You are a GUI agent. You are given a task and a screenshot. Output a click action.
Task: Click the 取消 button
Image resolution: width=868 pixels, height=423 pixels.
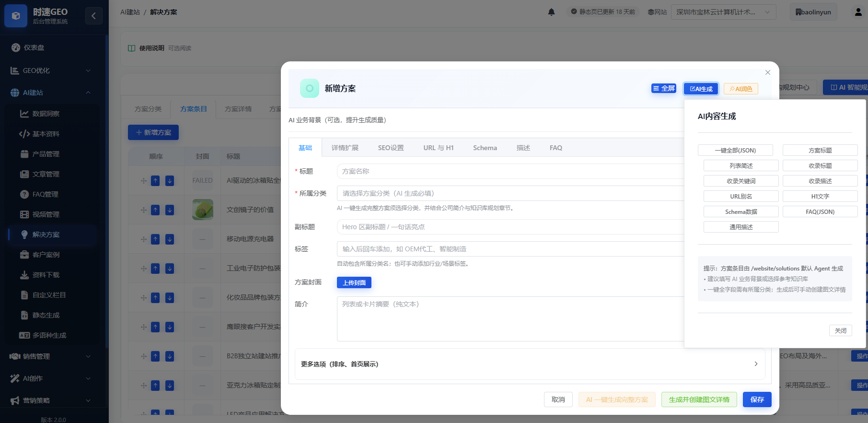(558, 399)
